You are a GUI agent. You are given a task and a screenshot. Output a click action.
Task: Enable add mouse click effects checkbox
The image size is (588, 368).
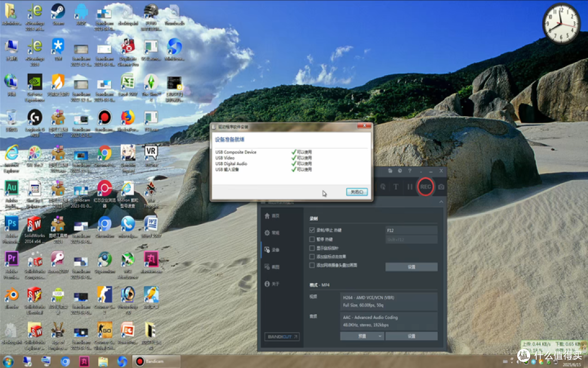[312, 257]
